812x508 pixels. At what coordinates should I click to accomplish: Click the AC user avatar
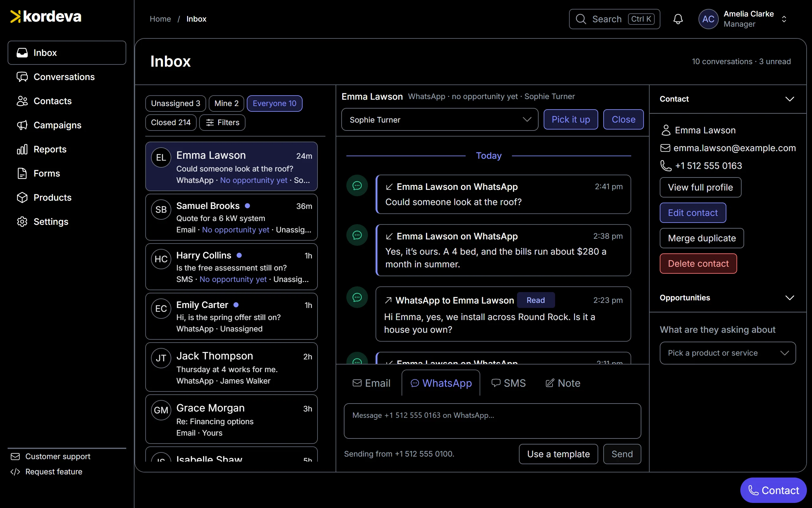tap(708, 19)
